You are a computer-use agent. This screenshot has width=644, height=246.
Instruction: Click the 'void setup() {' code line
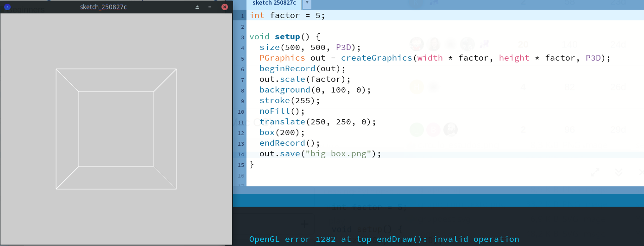click(284, 37)
